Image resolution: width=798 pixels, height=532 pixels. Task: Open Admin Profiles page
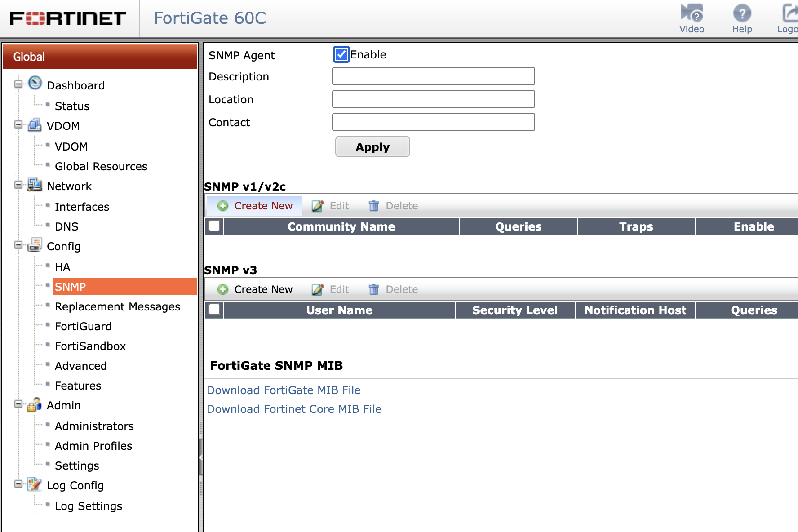93,446
